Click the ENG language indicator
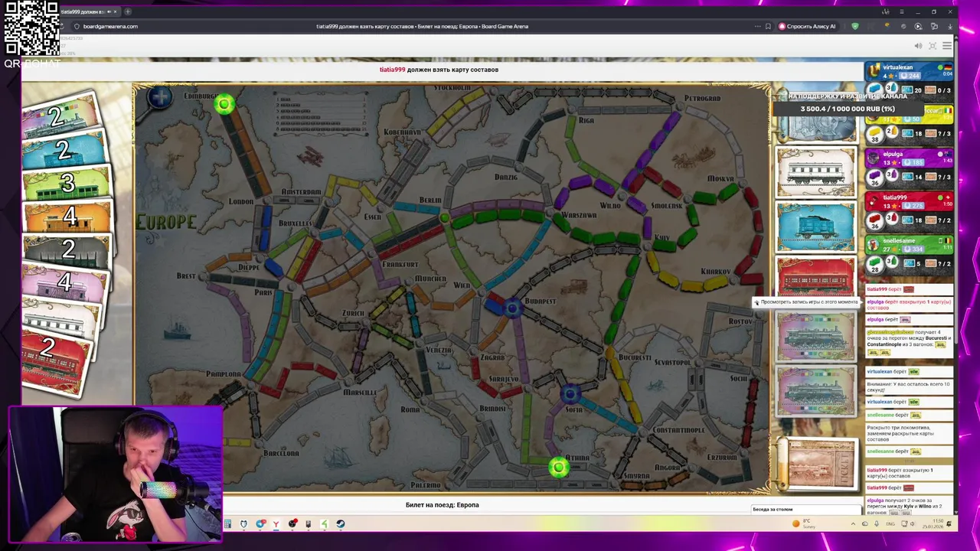980x551 pixels. (x=891, y=524)
